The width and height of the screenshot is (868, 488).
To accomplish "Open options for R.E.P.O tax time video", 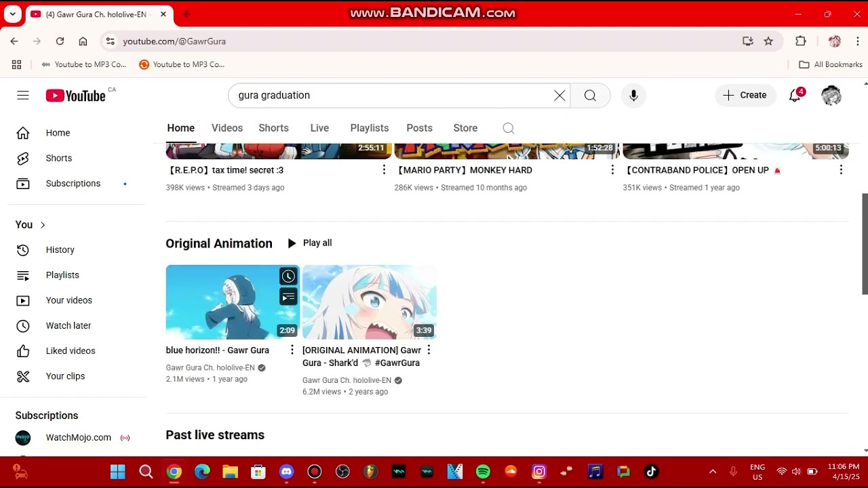I will coord(384,170).
